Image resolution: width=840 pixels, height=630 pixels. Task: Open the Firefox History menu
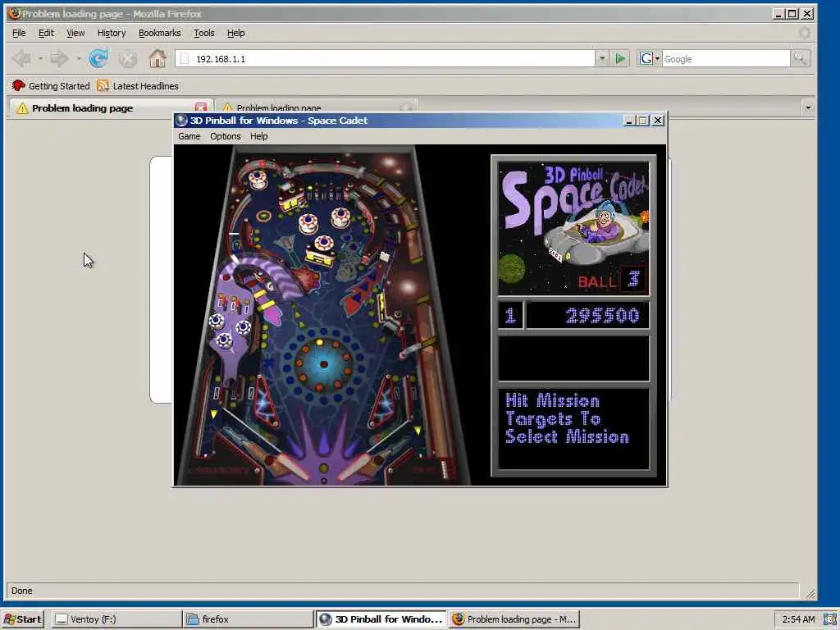coord(112,33)
